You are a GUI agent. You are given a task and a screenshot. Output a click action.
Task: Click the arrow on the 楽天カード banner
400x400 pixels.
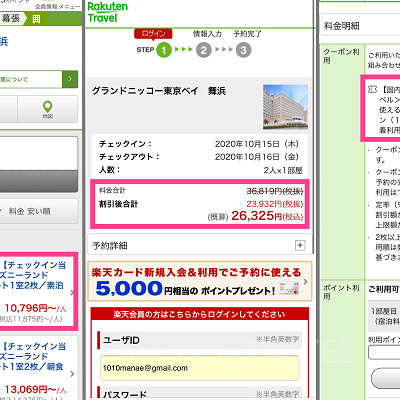pos(306,282)
